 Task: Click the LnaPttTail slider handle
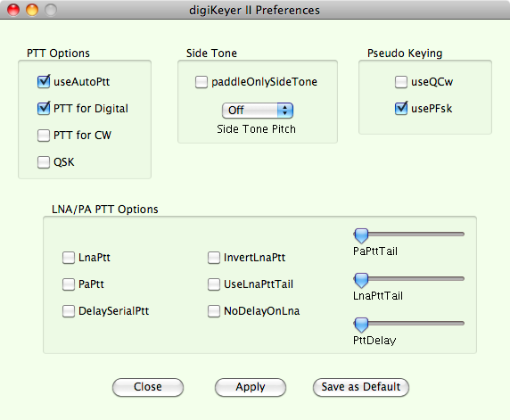(361, 280)
